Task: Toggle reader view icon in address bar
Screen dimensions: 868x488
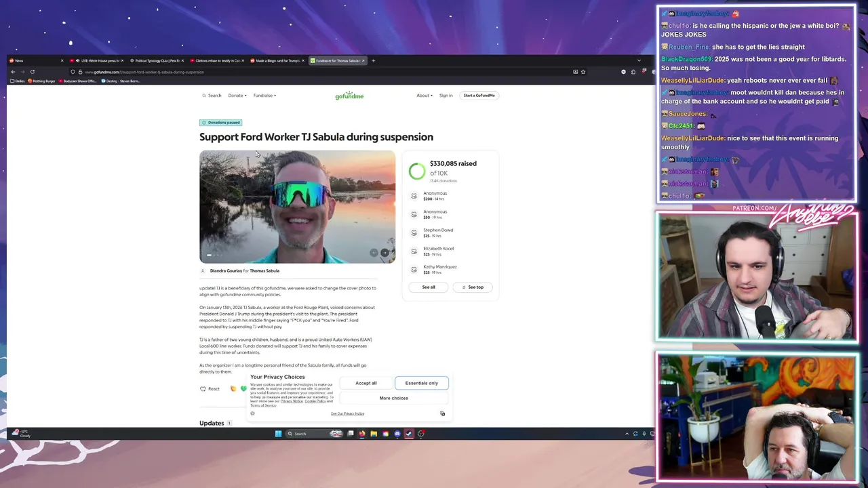Action: [575, 72]
